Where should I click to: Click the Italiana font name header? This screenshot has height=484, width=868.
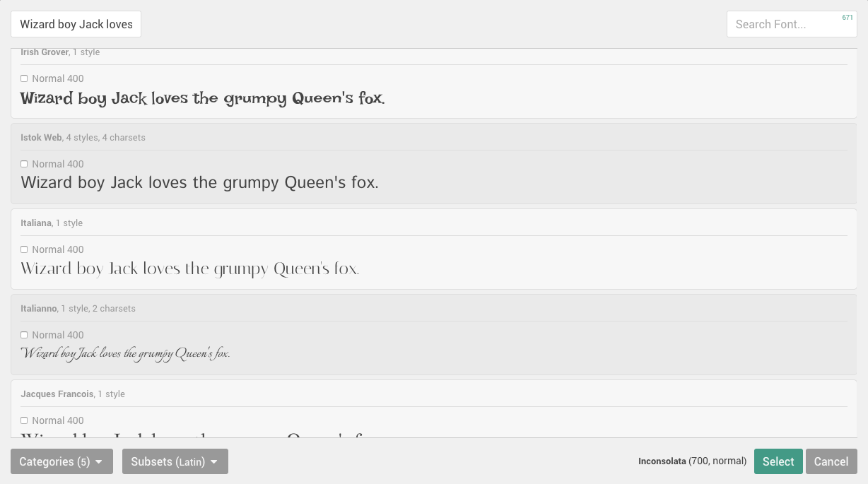(36, 223)
